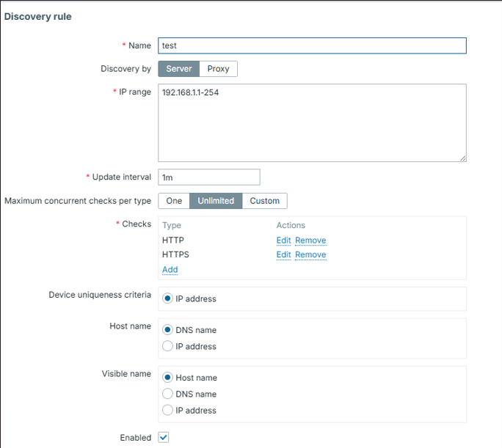Toggle the Enabled checkbox
Viewport: 502px width, 448px height.
point(164,438)
